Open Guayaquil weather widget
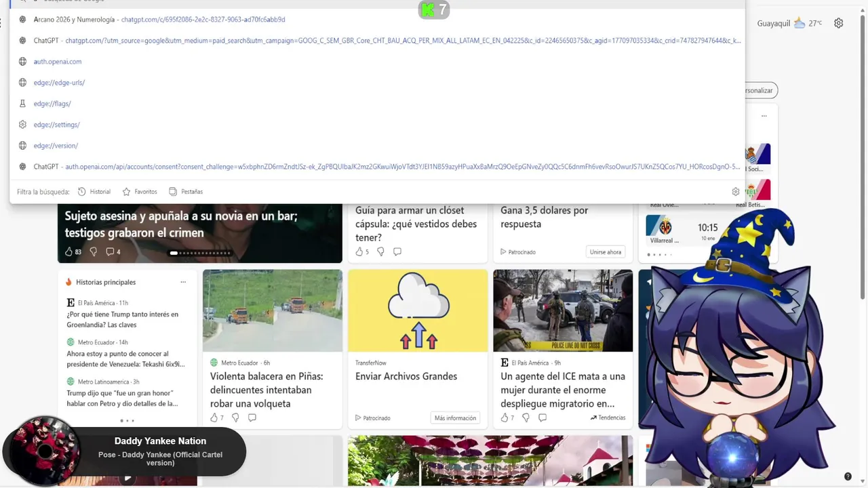Screen dimensions: 868x488 (x=789, y=23)
